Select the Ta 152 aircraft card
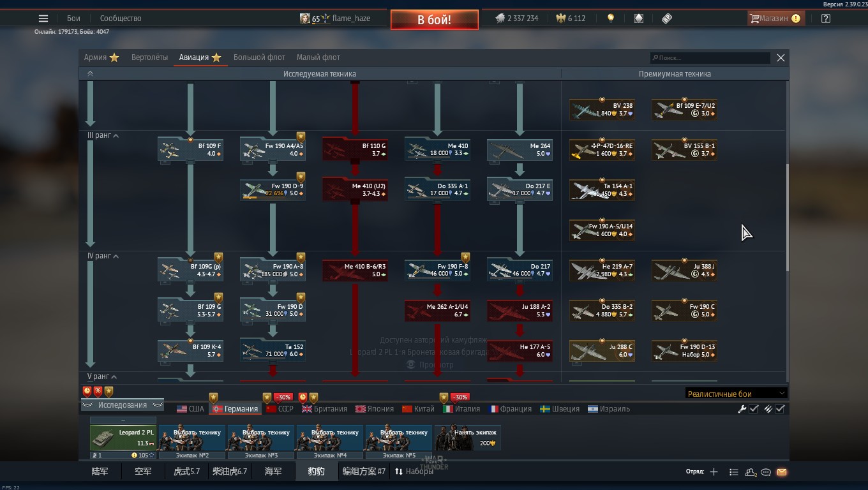This screenshot has height=490, width=868. coord(273,350)
